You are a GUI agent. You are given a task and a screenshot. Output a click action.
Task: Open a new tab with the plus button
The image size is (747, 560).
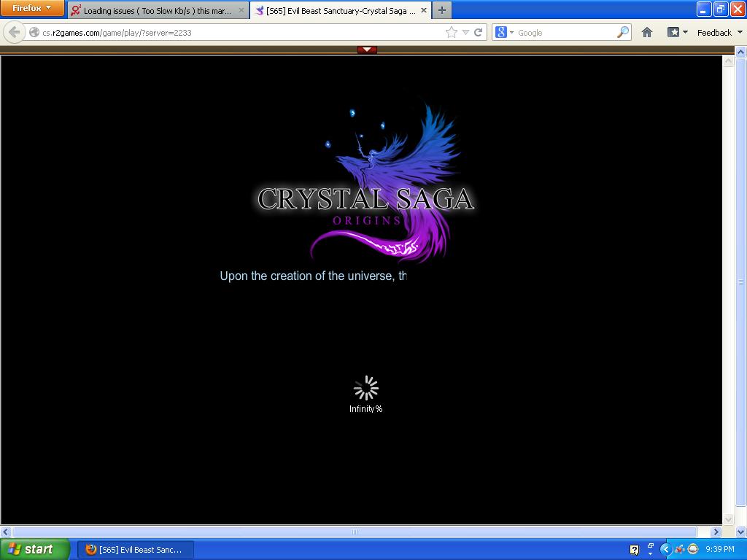tap(441, 10)
